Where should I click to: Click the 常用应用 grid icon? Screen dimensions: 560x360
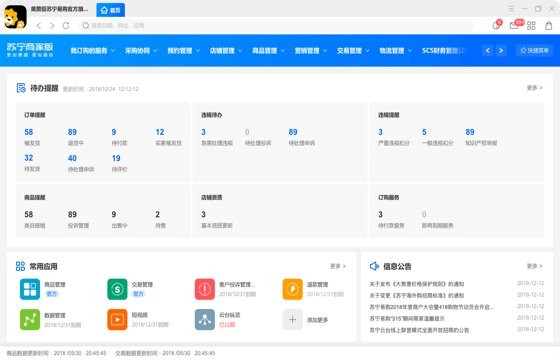pyautogui.click(x=20, y=266)
